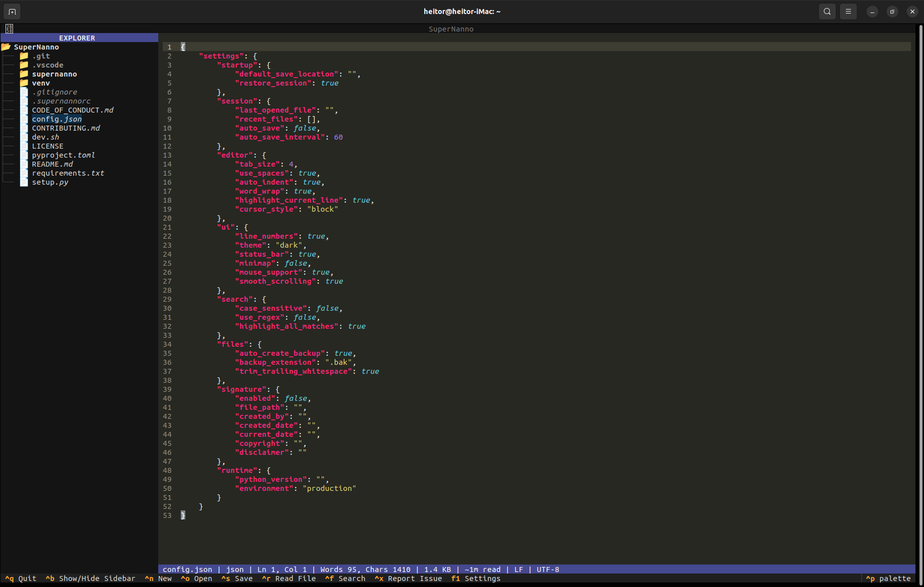Click the "cursor_style" value "block"
This screenshot has width=924, height=587.
click(323, 209)
